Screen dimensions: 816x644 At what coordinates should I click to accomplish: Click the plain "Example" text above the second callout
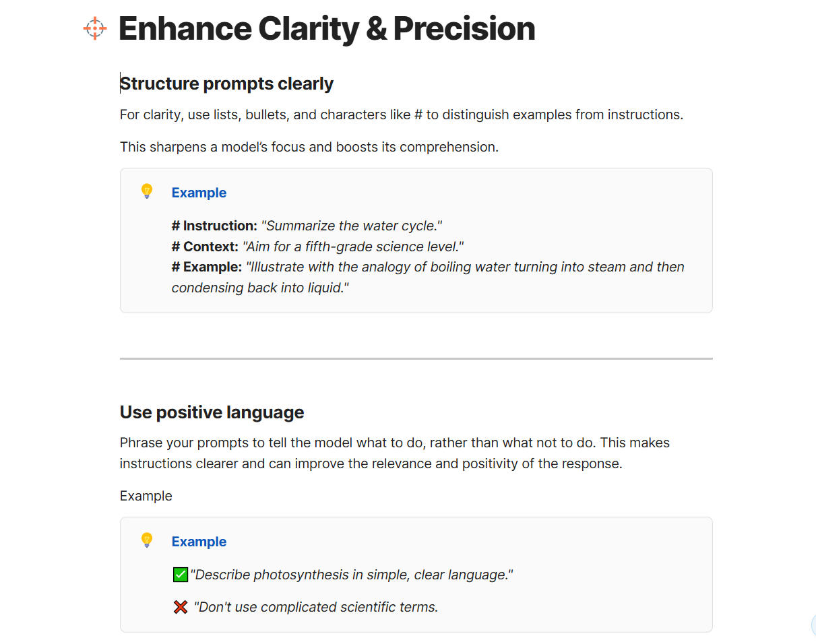pos(146,496)
